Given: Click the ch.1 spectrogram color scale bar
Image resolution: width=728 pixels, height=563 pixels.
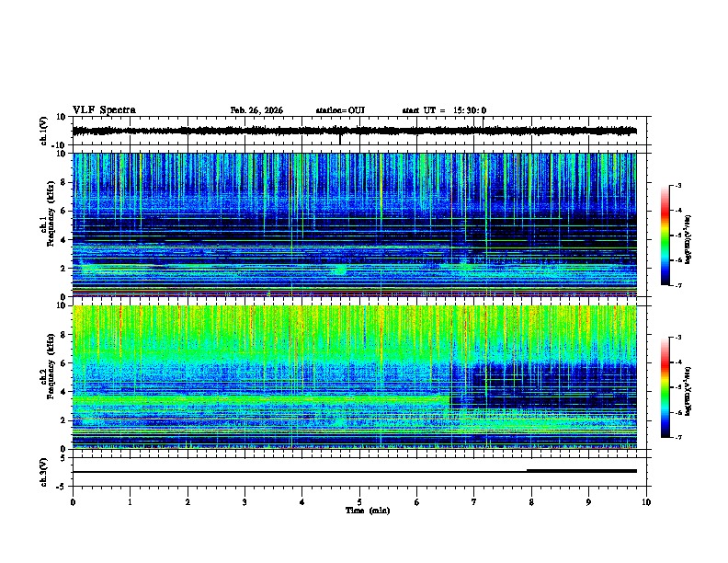Looking at the screenshot, I should (665, 236).
